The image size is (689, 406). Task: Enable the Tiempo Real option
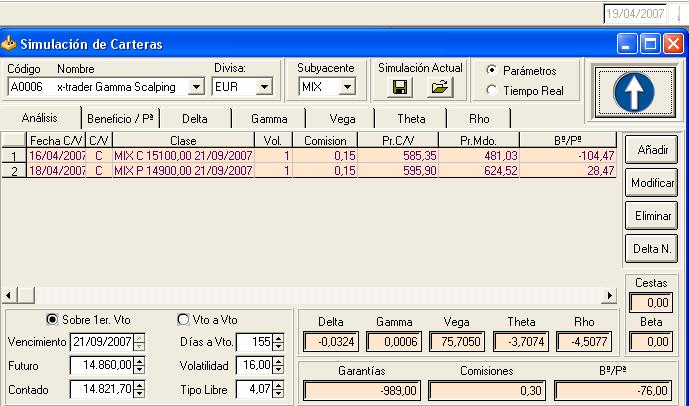coord(491,90)
